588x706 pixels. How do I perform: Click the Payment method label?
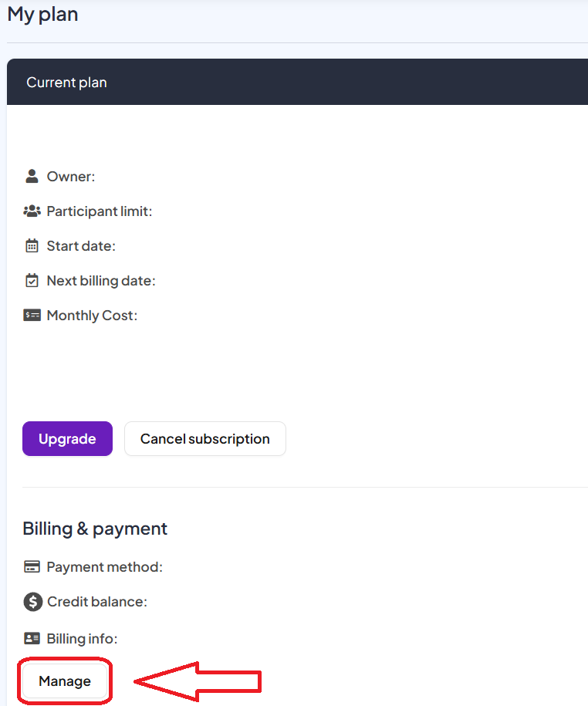[104, 567]
